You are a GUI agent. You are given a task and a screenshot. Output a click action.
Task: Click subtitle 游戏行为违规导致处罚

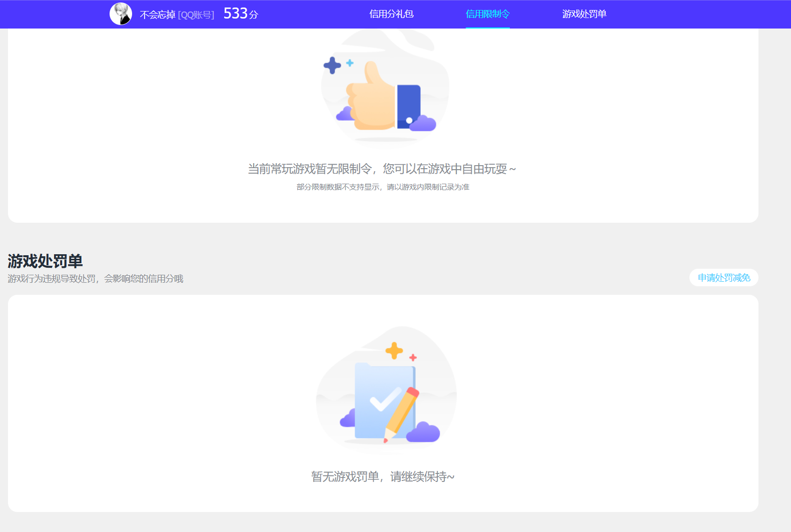[x=51, y=279]
